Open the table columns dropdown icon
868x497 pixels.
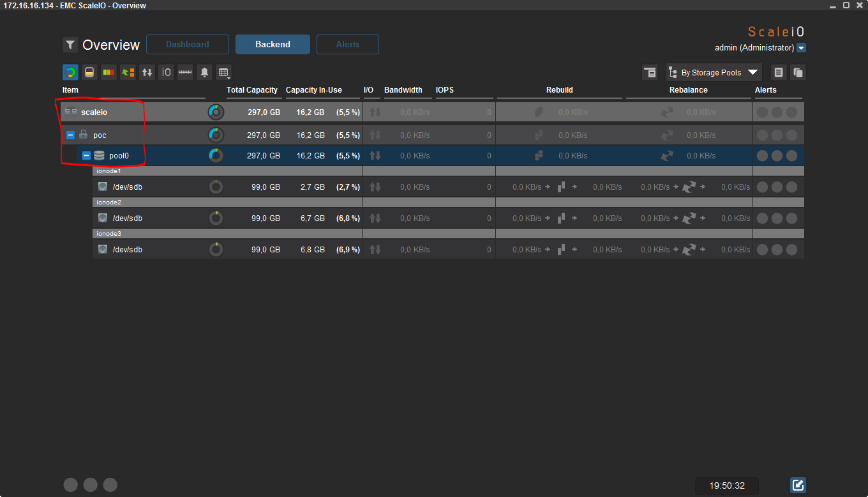[x=223, y=72]
